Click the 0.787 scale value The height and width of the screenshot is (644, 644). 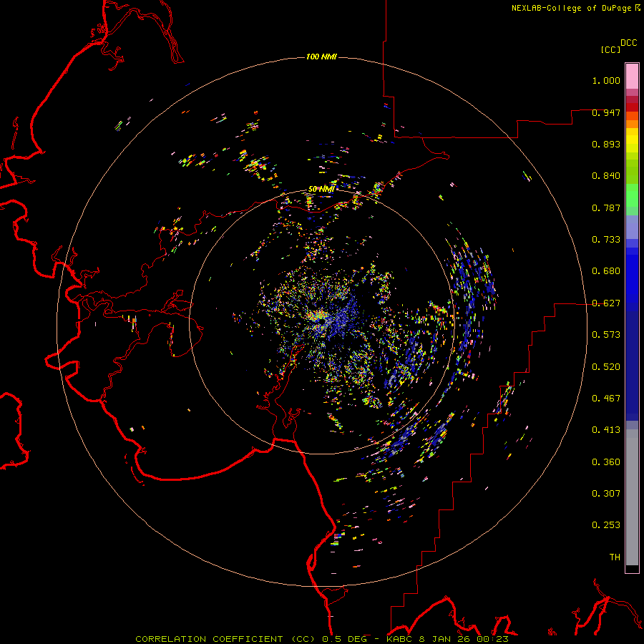click(606, 208)
